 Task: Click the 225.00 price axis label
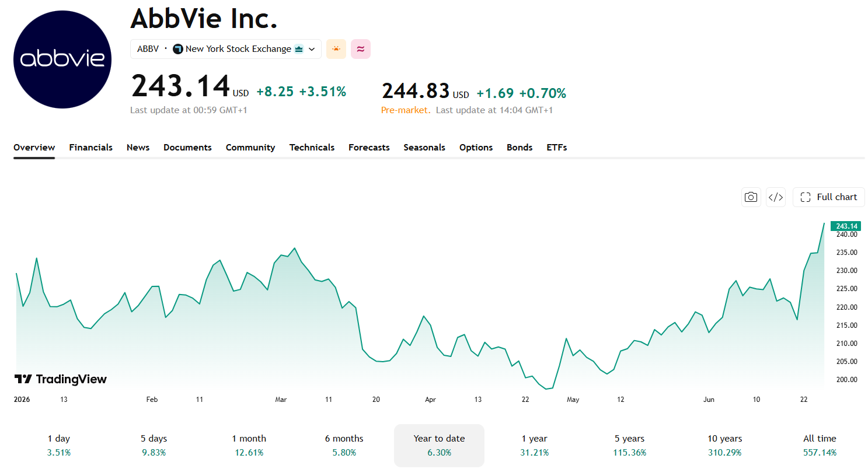847,289
